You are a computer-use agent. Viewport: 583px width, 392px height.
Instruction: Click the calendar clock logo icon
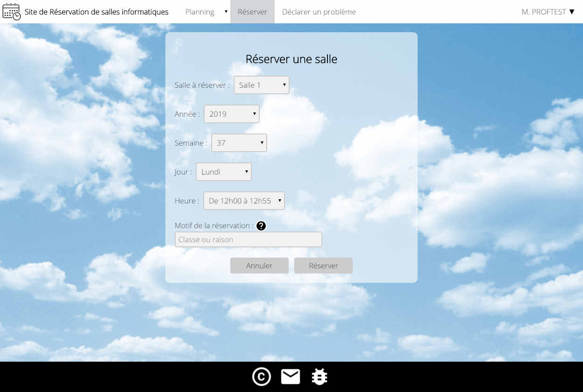(12, 12)
